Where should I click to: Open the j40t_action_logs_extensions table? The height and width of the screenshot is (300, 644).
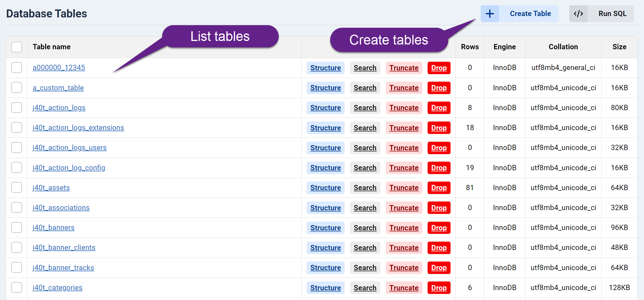[x=78, y=128]
